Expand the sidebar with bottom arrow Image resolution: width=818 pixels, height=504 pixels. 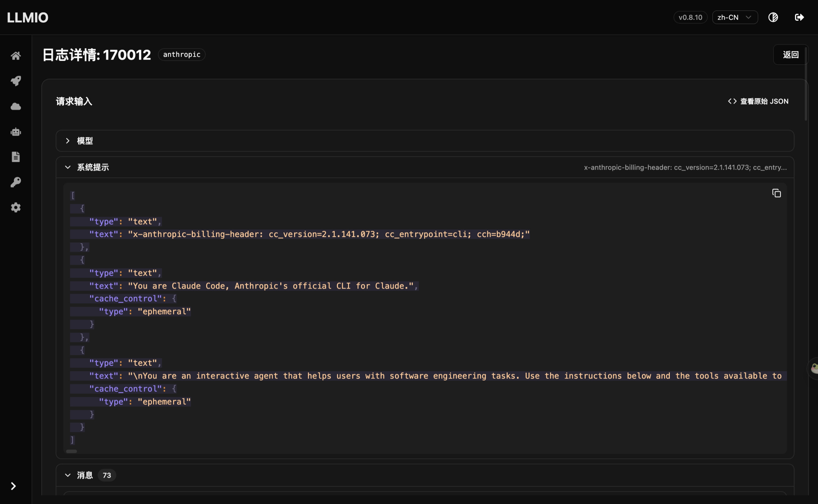tap(13, 486)
